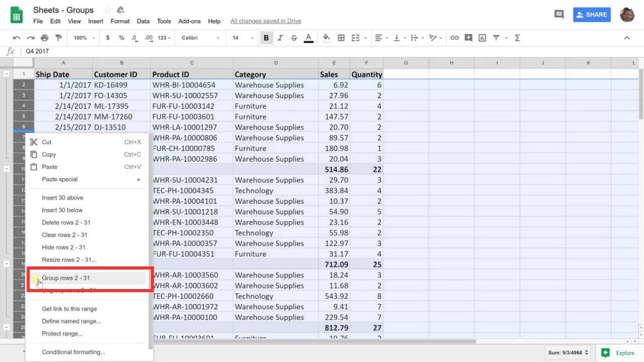The height and width of the screenshot is (362, 644).
Task: Click the Insert chart icon
Action: pos(482,38)
